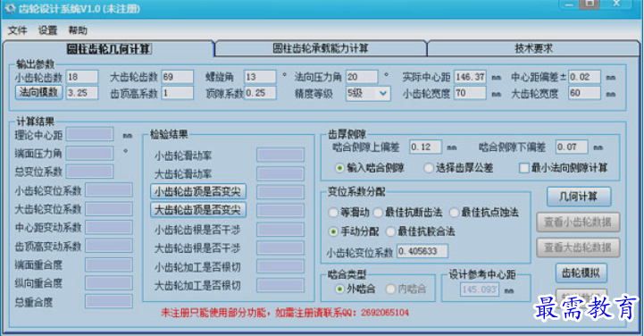
Task: Click 实际中心距 input field
Action: pos(470,77)
